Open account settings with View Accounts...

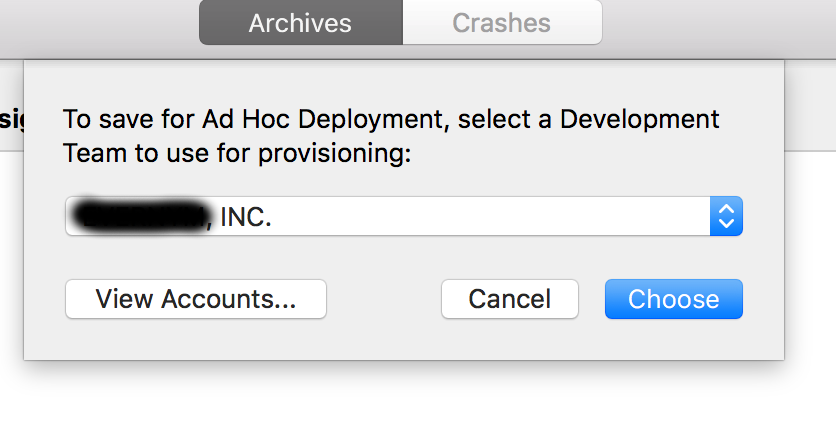coord(196,299)
